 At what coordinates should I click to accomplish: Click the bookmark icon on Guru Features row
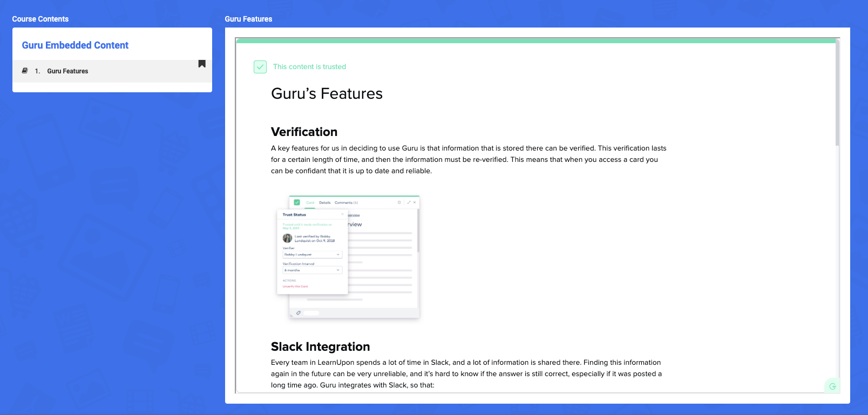pyautogui.click(x=202, y=64)
